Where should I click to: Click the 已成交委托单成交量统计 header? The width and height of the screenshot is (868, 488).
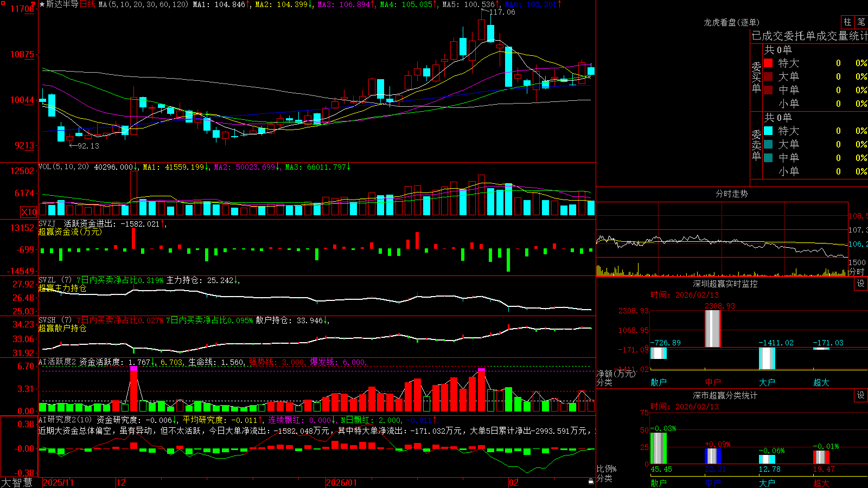click(809, 36)
